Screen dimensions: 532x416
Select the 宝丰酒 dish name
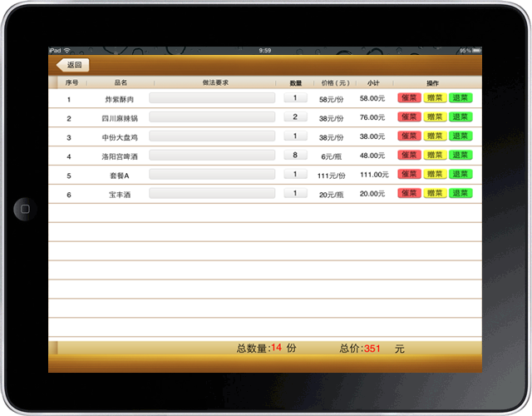pos(121,194)
